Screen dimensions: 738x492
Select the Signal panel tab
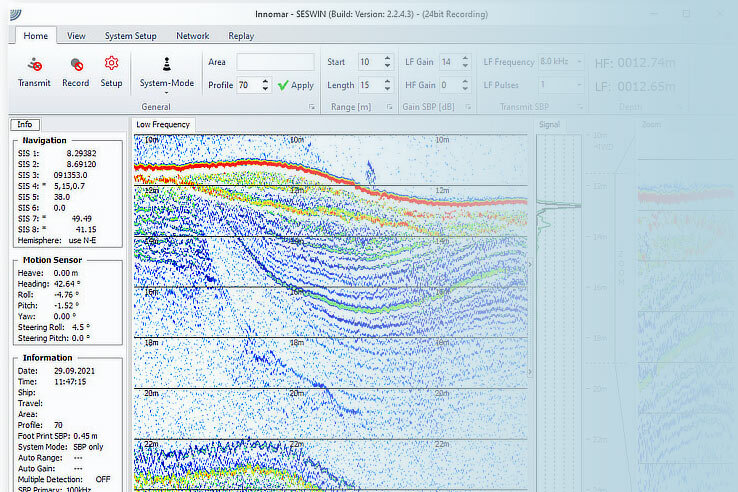[549, 125]
